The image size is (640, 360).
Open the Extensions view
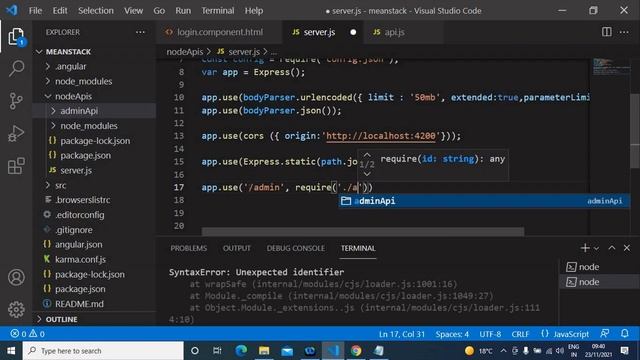pyautogui.click(x=16, y=166)
